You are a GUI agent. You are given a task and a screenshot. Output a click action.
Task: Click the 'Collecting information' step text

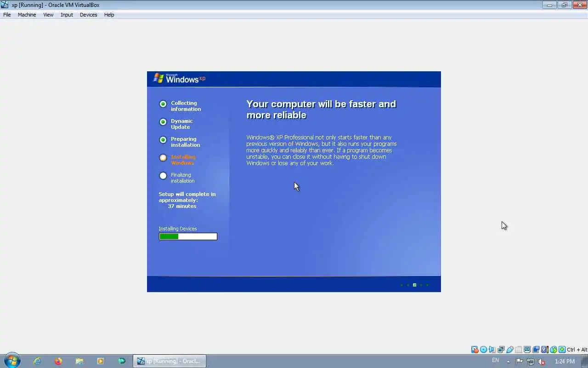coord(186,106)
